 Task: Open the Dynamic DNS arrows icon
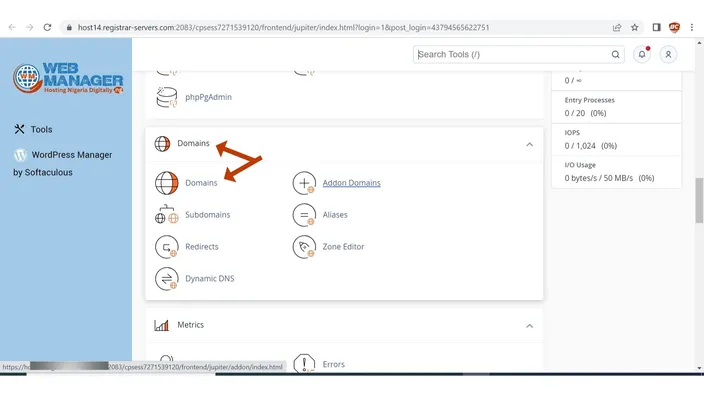point(167,278)
